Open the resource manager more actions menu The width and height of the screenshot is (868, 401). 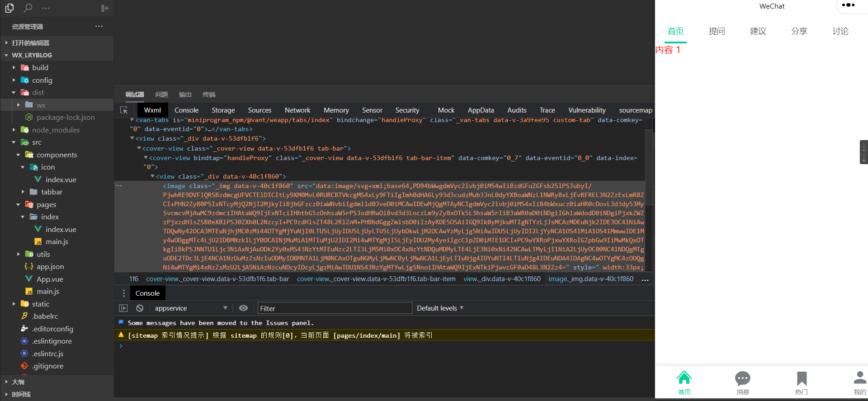point(99,26)
